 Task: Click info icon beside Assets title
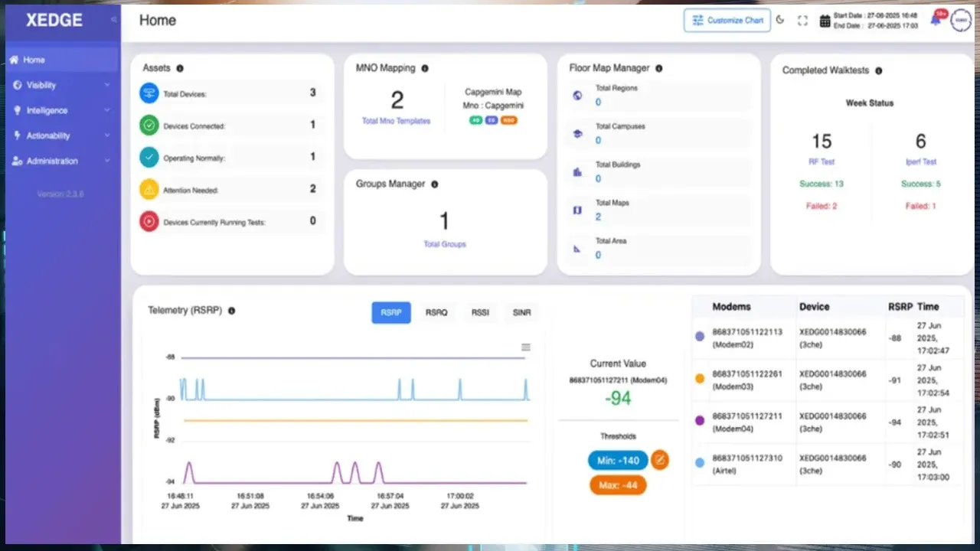pos(180,68)
